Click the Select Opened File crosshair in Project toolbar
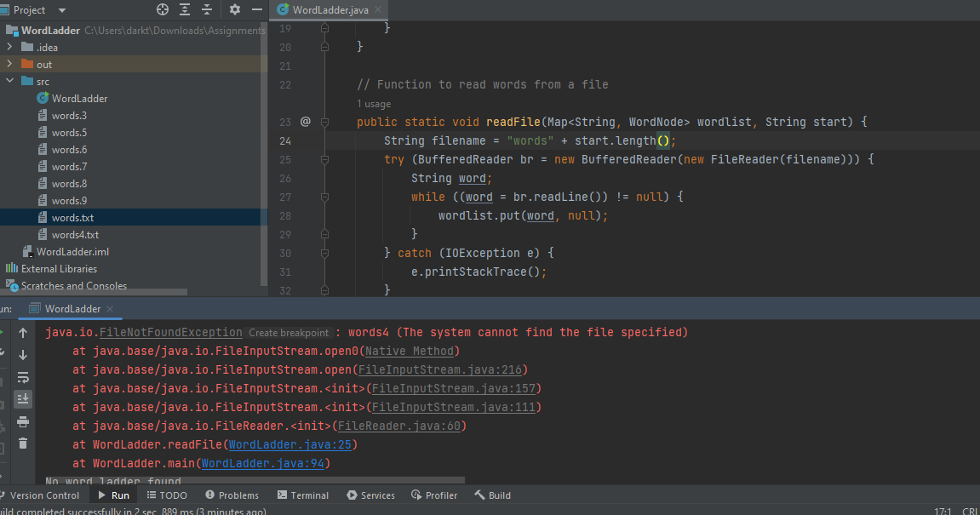The height and width of the screenshot is (515, 980). click(x=162, y=9)
